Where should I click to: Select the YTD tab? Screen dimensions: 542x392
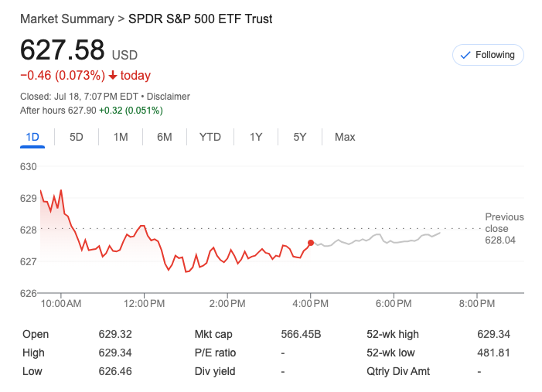210,137
